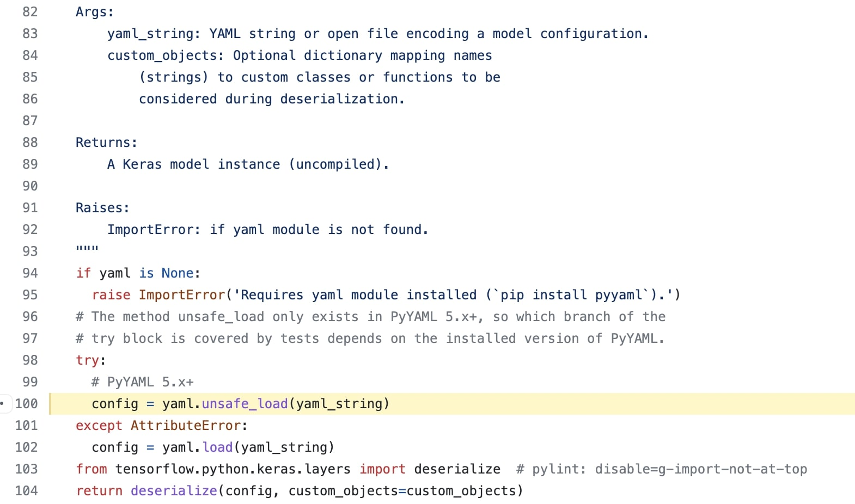Click the deserialize call on line 104
855x504 pixels.
tap(174, 491)
